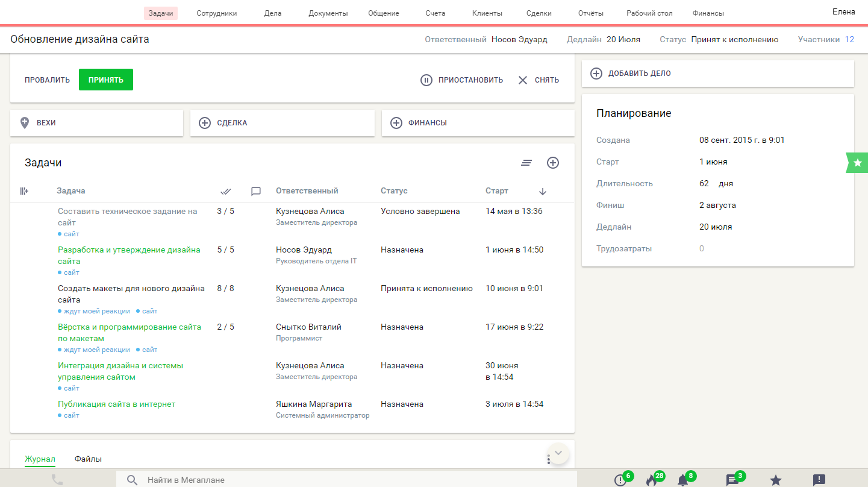The height and width of the screenshot is (487, 868).
Task: Click the list view lines icon in Задачи
Action: coord(526,163)
